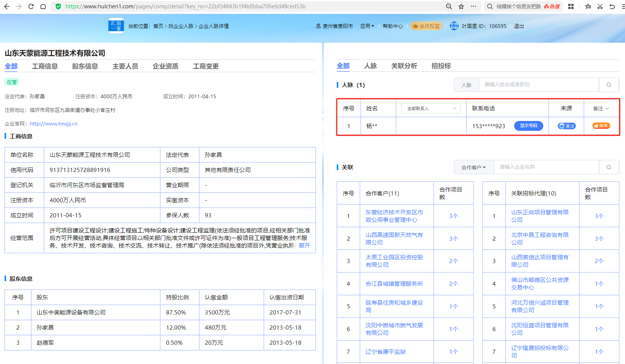
Task: Click the green security shield in the address bar
Action: point(58,6)
